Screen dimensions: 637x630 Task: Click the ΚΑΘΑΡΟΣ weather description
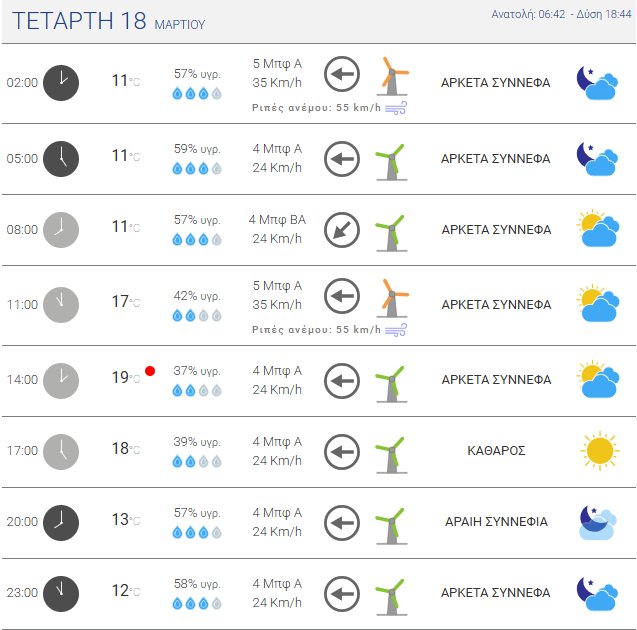click(496, 451)
